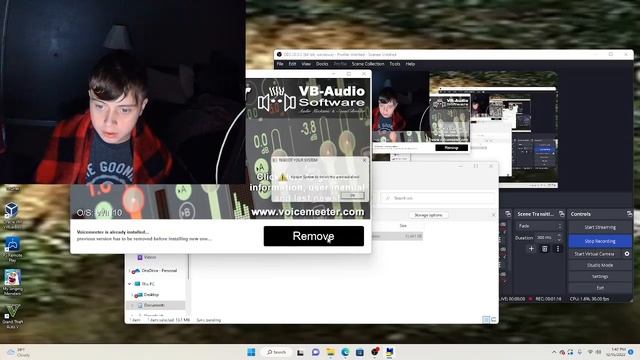Viewport: 640px width, 360px height.
Task: Open virtual camera settings gear icon
Action: (627, 254)
